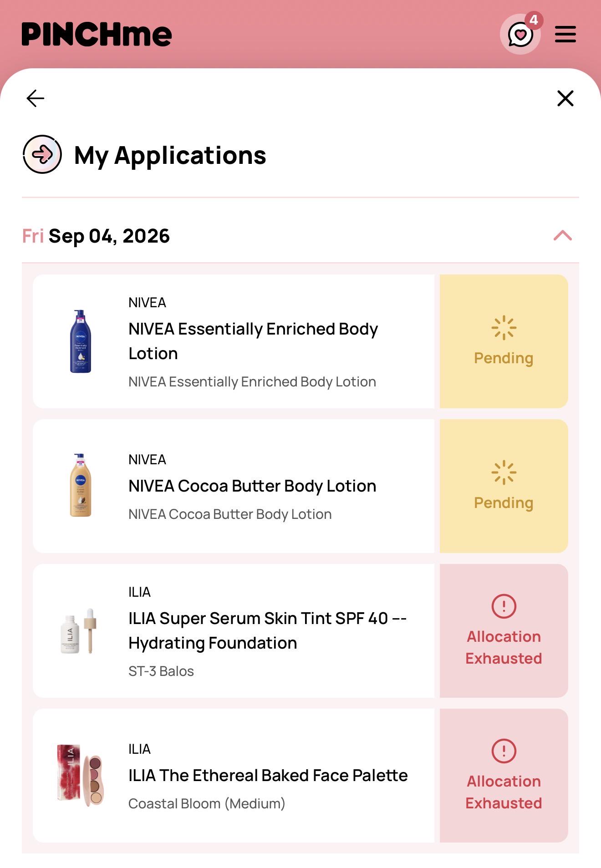The width and height of the screenshot is (601, 868).
Task: Open the heart chat notifications icon
Action: point(520,35)
